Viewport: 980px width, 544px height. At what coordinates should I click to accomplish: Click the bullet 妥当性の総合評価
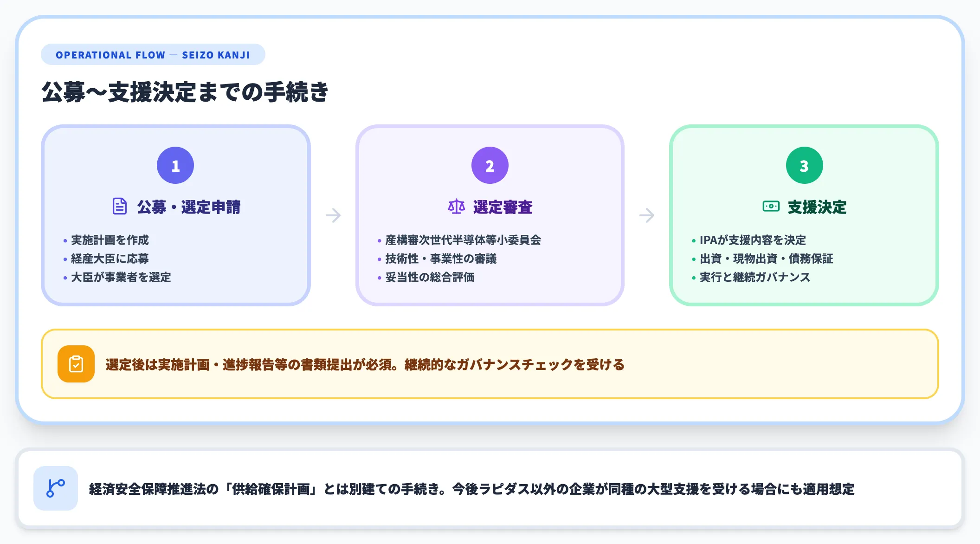click(x=430, y=277)
